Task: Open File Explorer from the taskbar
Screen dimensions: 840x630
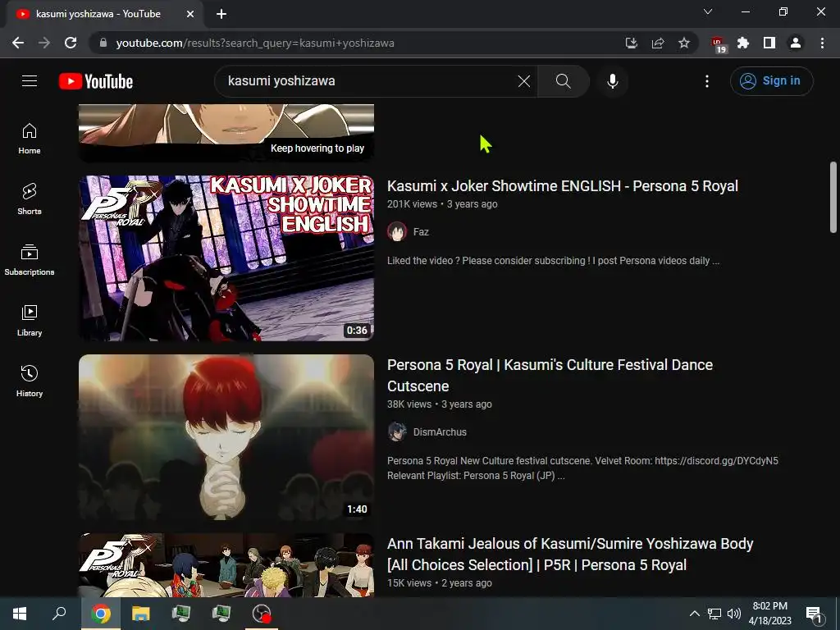Action: [x=141, y=614]
